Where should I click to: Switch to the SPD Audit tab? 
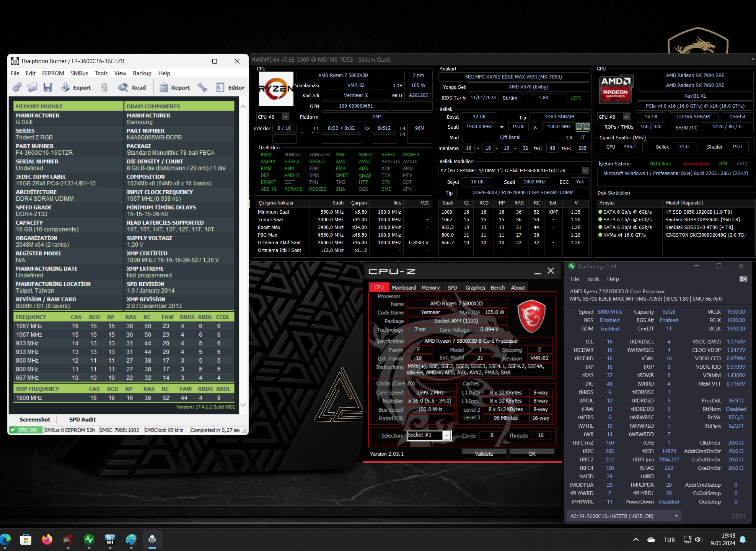pos(82,419)
